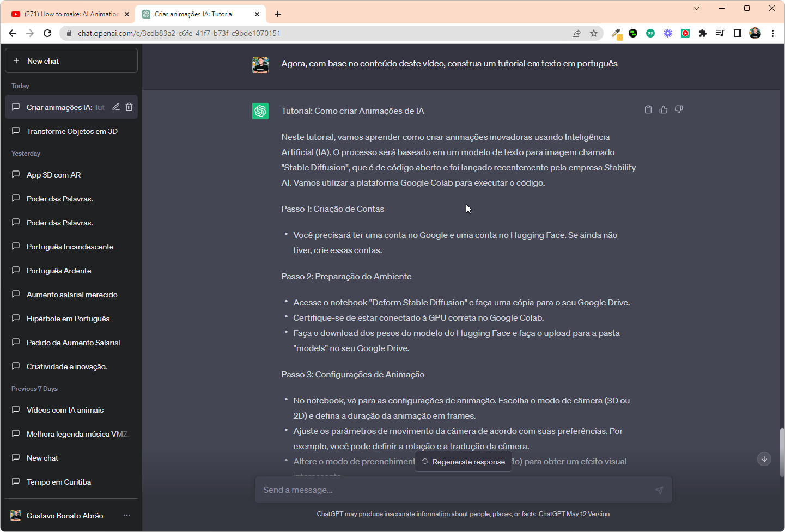This screenshot has width=785, height=532.
Task: Open the Pedido de Aumento Salarial chat
Action: click(71, 343)
